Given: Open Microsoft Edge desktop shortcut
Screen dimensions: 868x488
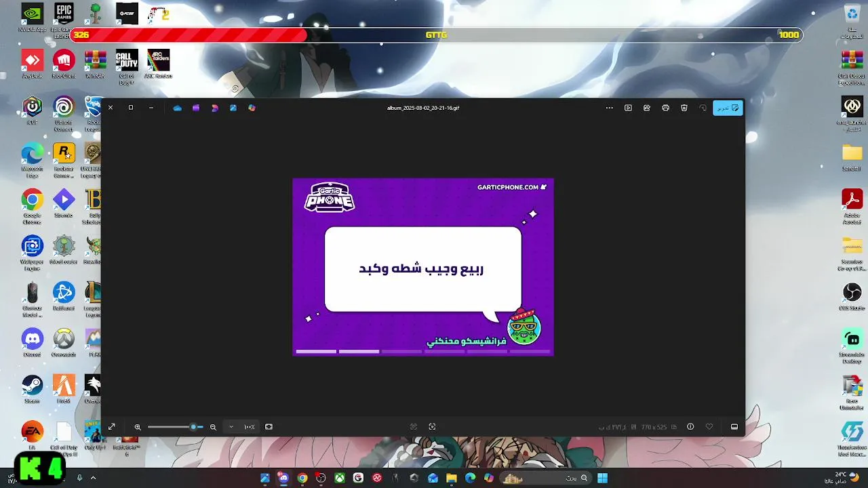Looking at the screenshot, I should [32, 160].
